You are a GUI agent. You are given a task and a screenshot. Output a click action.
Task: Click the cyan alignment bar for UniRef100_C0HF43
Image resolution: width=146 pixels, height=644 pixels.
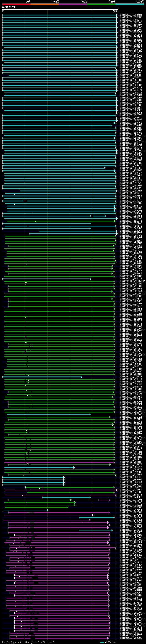(97, 517)
